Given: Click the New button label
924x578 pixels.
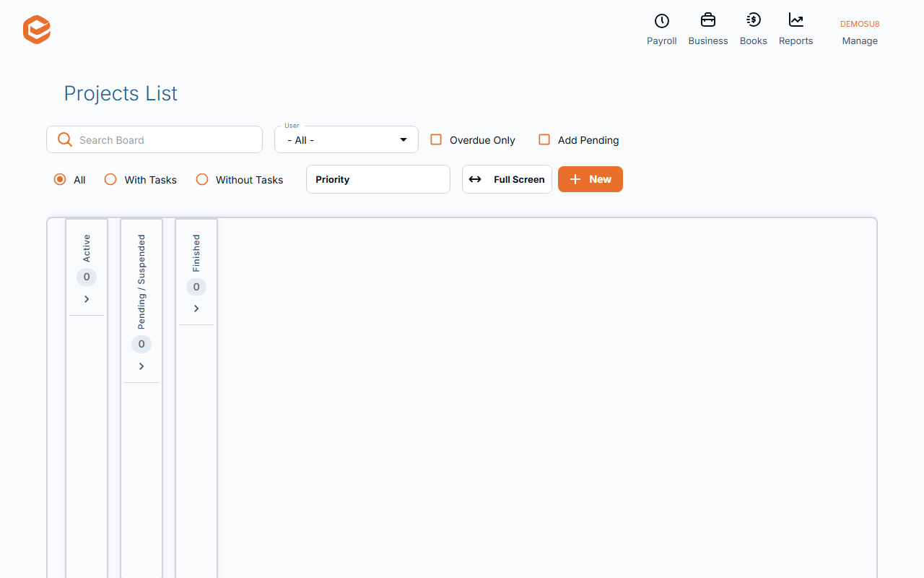Looking at the screenshot, I should 600,179.
